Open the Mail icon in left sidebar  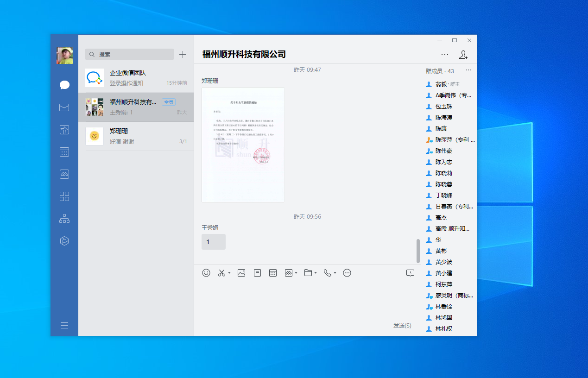coord(64,107)
